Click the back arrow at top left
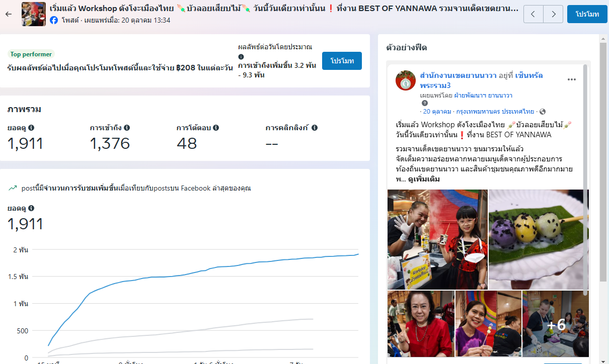This screenshot has width=609, height=364. [8, 14]
